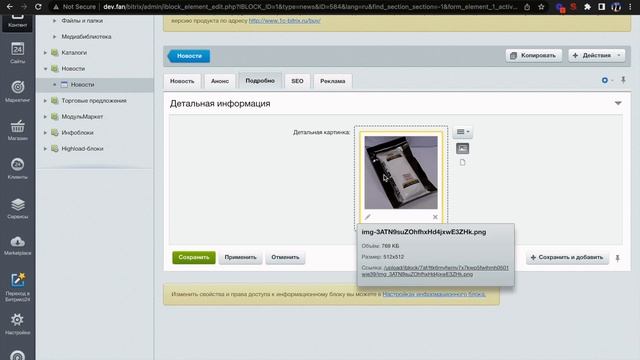Open the 1c-bitrix.ru link at top
Viewport: 640px width, 360px height.
coord(284,20)
